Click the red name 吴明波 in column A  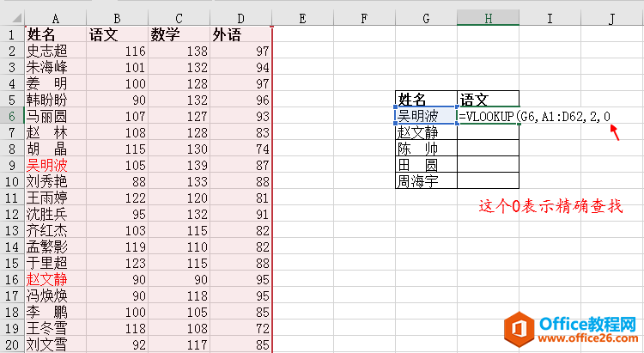[56, 165]
